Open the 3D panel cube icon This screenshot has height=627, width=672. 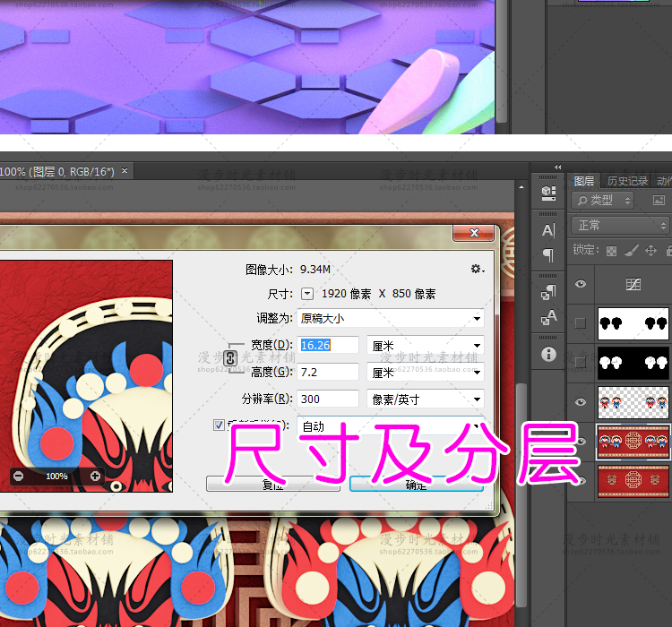548,192
